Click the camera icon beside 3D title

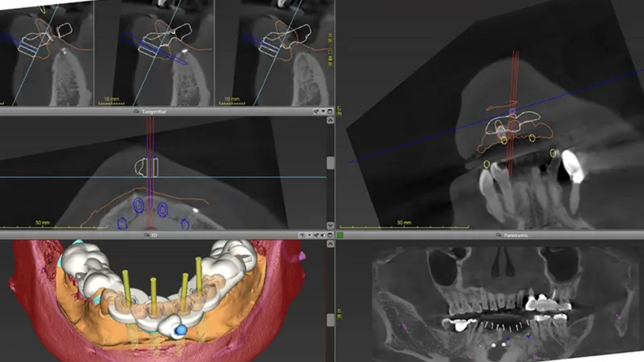[x=147, y=235]
